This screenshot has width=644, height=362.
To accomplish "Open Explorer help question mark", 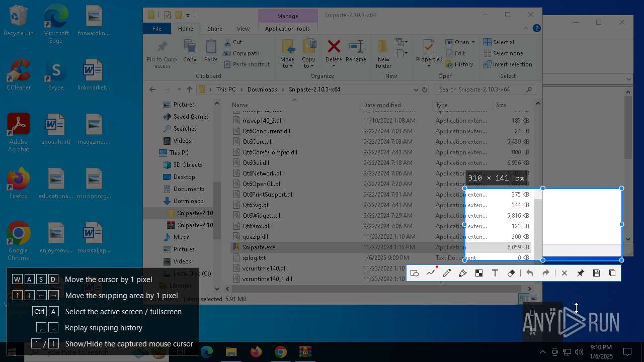I will pyautogui.click(x=537, y=29).
